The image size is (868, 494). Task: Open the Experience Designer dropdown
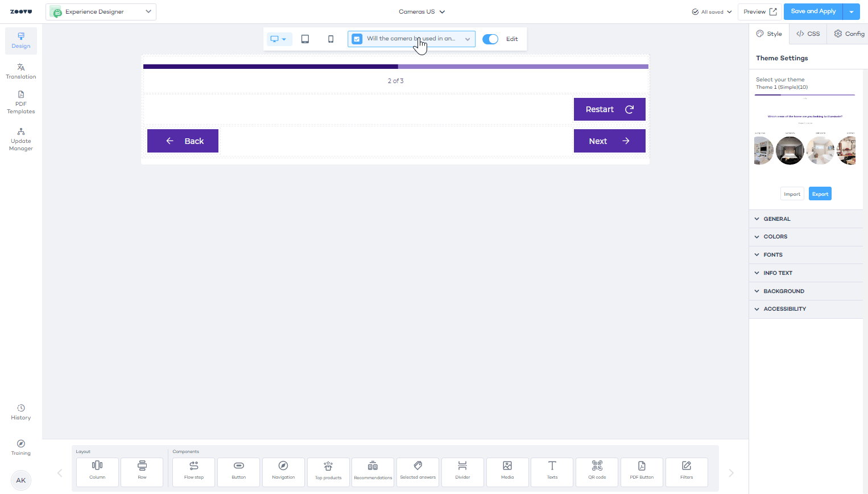point(101,12)
